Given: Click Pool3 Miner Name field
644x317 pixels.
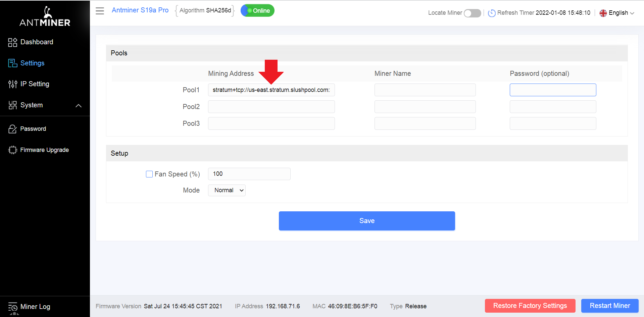Looking at the screenshot, I should tap(425, 123).
